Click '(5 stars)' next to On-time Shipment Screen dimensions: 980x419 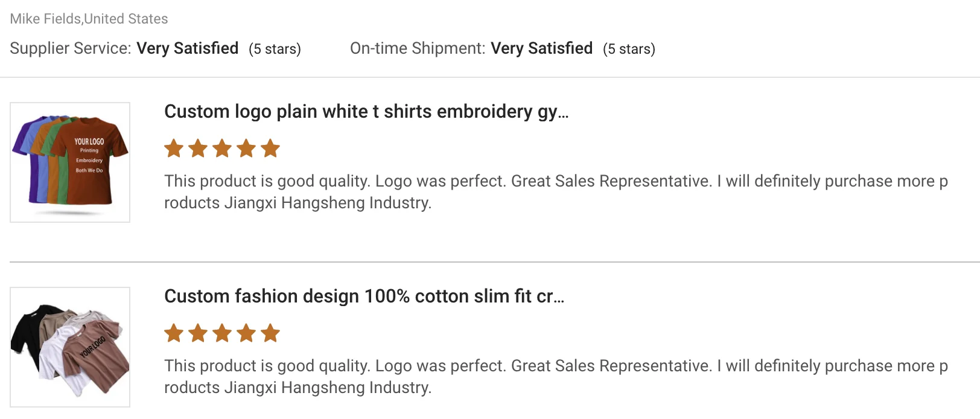coord(629,49)
